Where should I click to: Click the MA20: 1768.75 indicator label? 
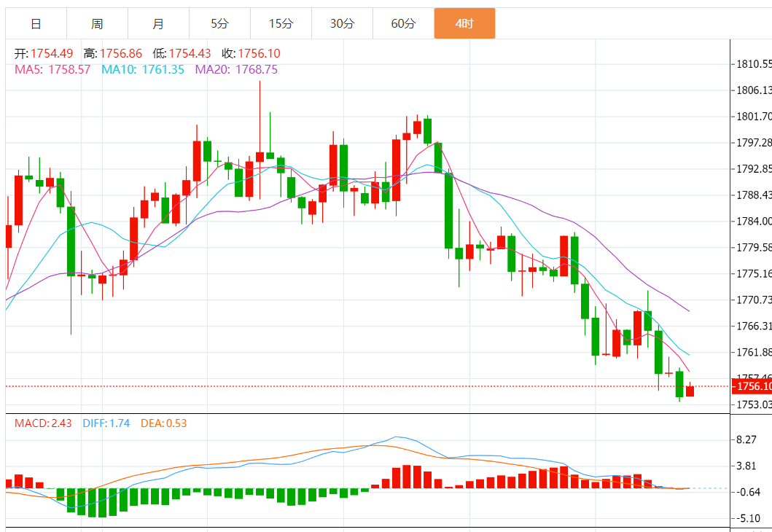coord(236,69)
